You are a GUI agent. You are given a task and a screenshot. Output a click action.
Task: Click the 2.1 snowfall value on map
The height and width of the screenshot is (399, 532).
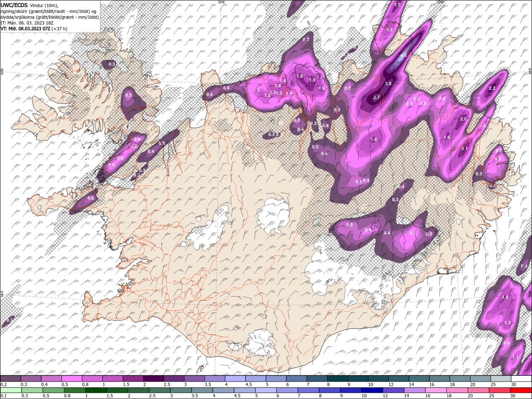[x=465, y=148]
